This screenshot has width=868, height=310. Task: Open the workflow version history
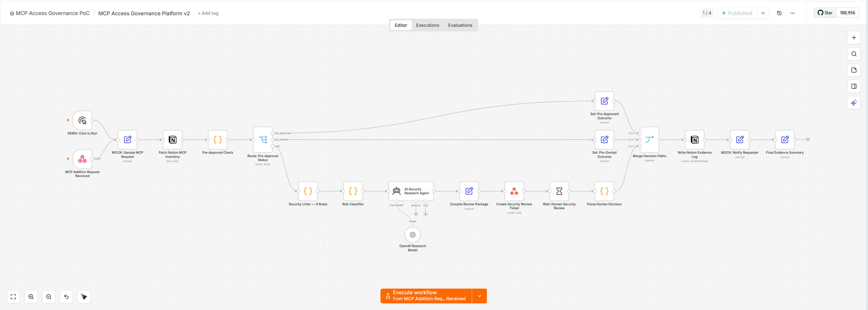(779, 13)
